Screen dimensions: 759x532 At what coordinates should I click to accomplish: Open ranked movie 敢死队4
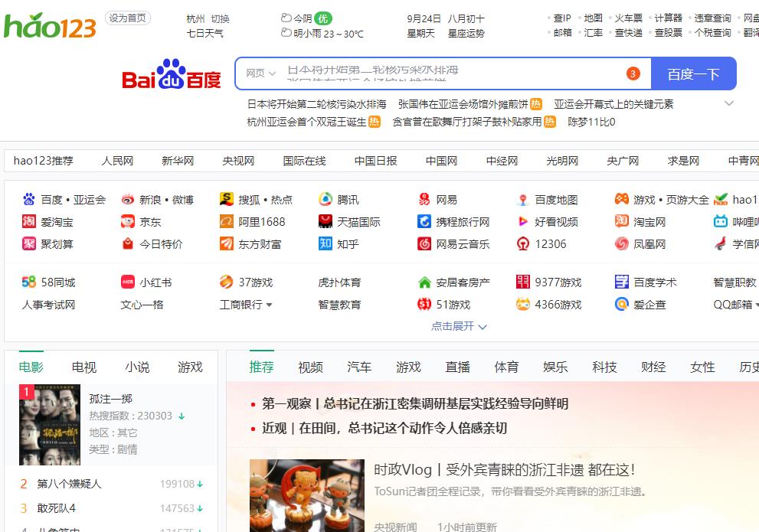56,508
